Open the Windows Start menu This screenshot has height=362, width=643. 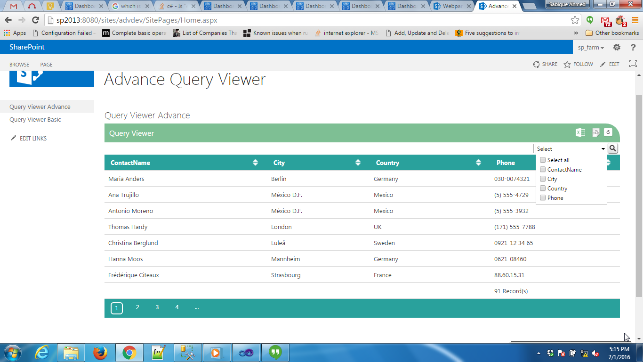[x=12, y=353]
